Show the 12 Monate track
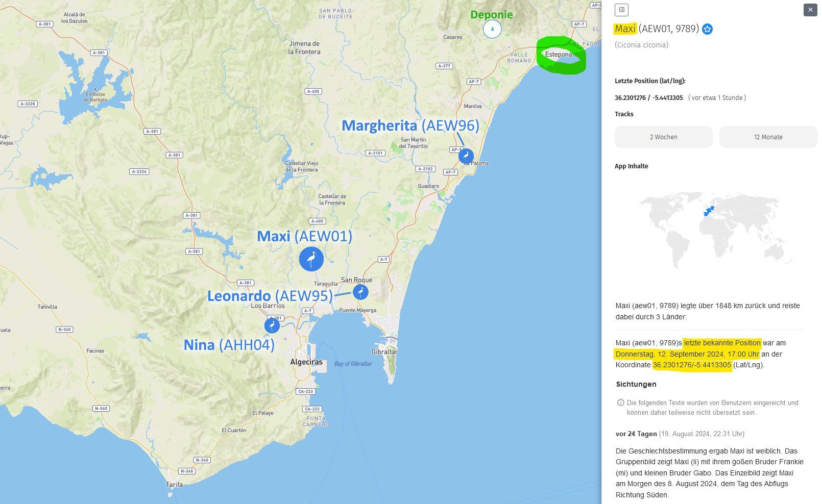Screen dimensions: 822x504 (768, 137)
